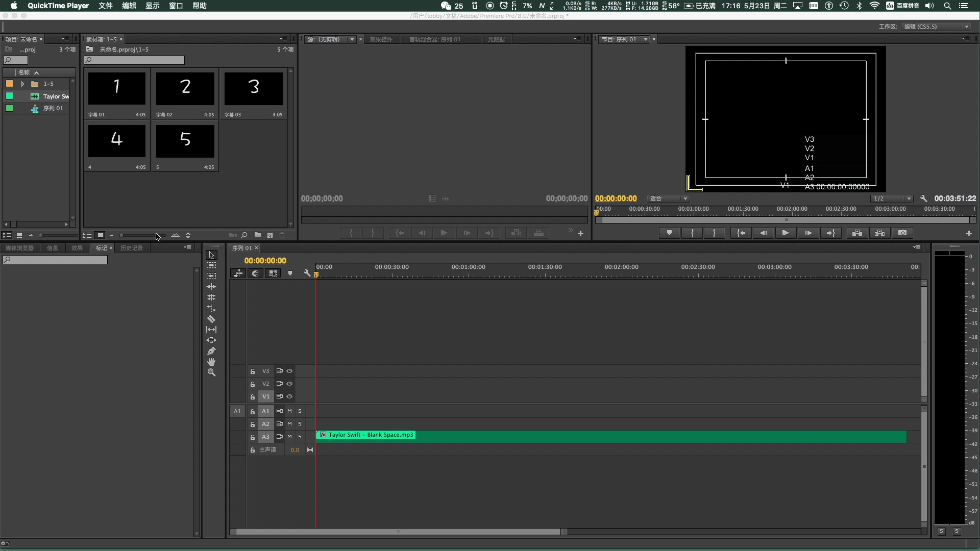980x551 pixels.
Task: Toggle V1 track output eye
Action: click(289, 396)
